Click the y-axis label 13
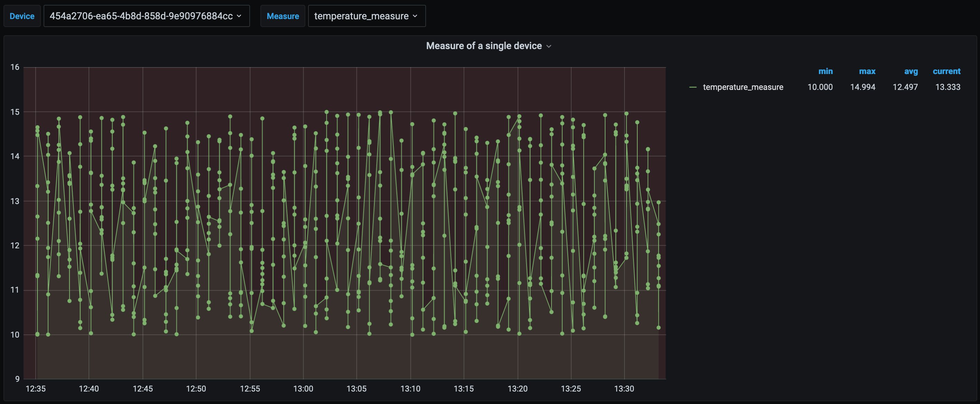 pyautogui.click(x=15, y=201)
